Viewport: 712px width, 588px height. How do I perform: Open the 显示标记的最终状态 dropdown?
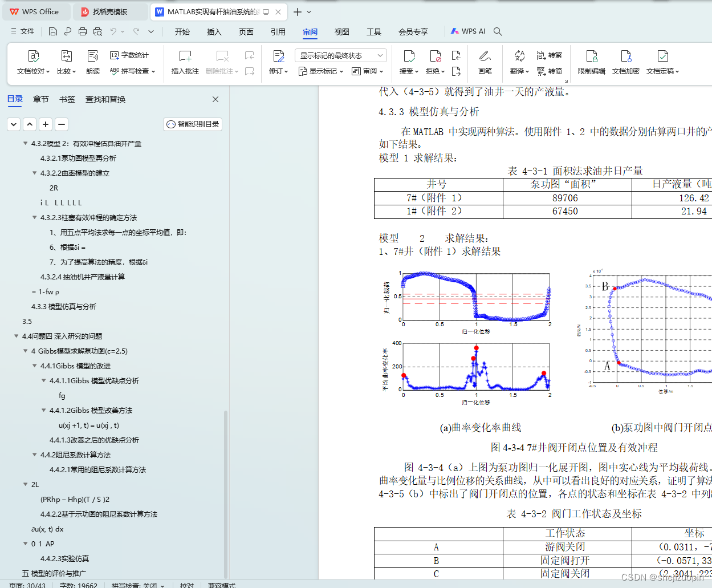click(340, 55)
